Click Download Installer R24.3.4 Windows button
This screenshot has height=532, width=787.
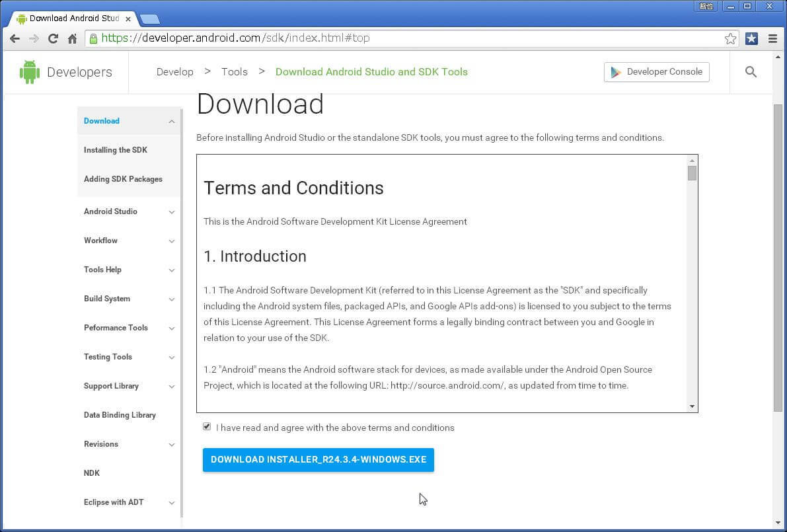318,459
